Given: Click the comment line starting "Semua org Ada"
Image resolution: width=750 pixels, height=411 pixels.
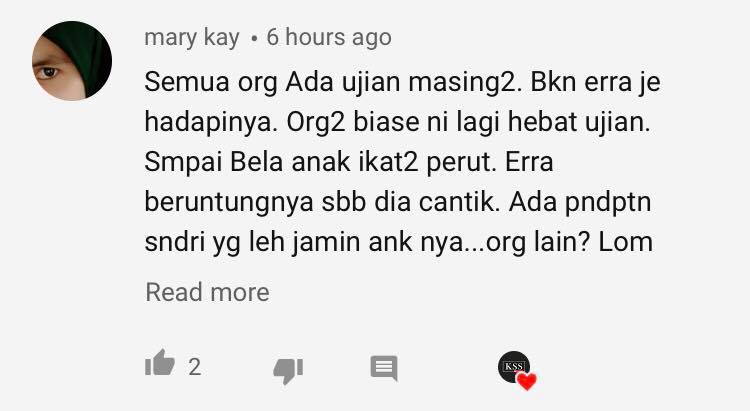Looking at the screenshot, I should click(x=402, y=82).
